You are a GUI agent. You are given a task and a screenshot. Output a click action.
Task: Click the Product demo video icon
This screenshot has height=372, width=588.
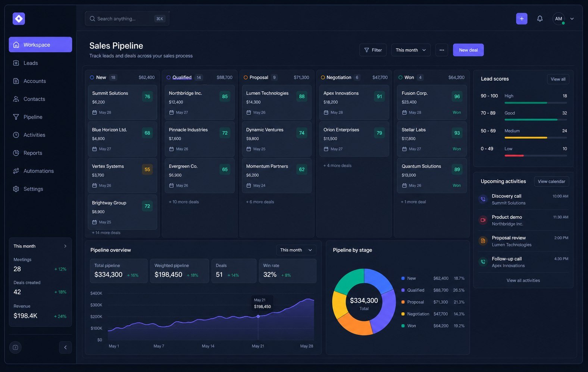click(x=483, y=220)
